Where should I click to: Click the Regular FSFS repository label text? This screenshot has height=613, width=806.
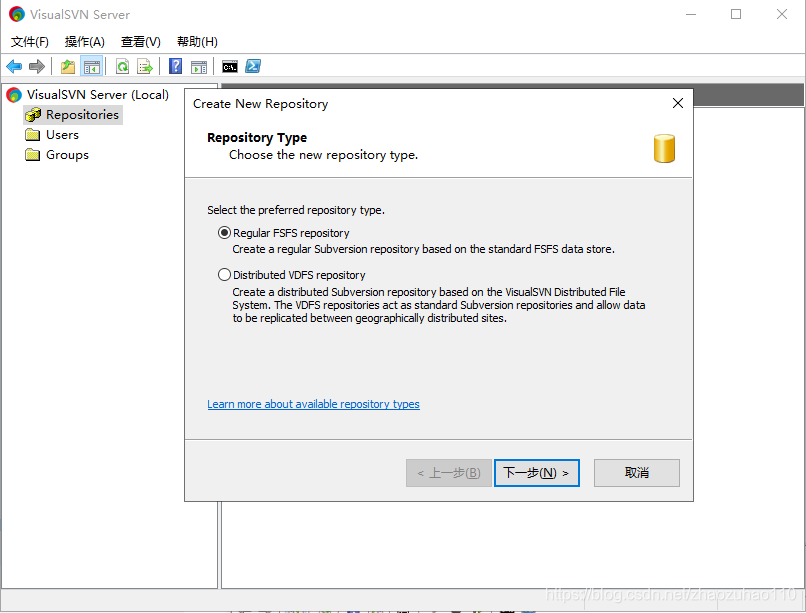click(291, 233)
